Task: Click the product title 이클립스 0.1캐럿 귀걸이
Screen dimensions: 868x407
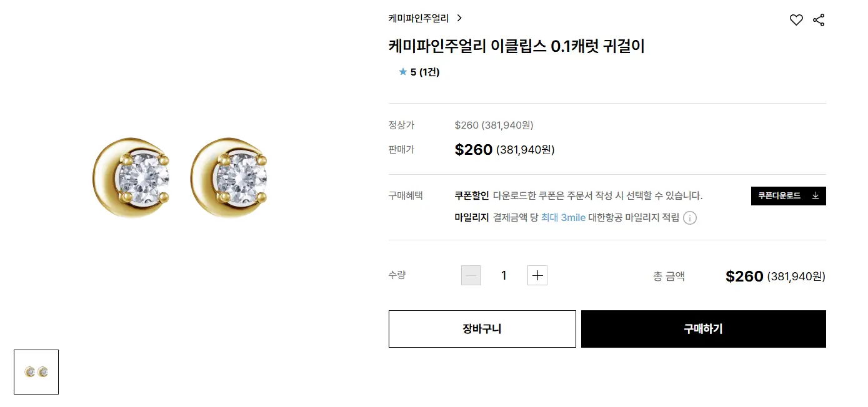Action: click(516, 46)
